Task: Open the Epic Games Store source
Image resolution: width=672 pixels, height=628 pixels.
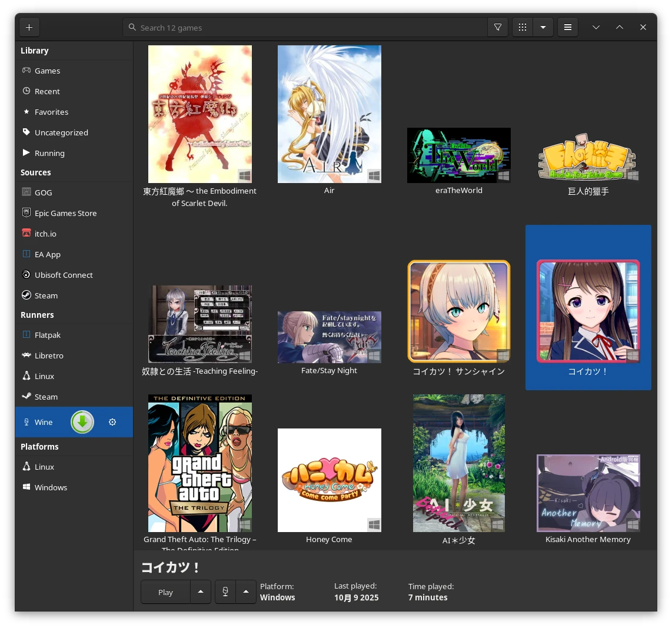Action: [65, 213]
